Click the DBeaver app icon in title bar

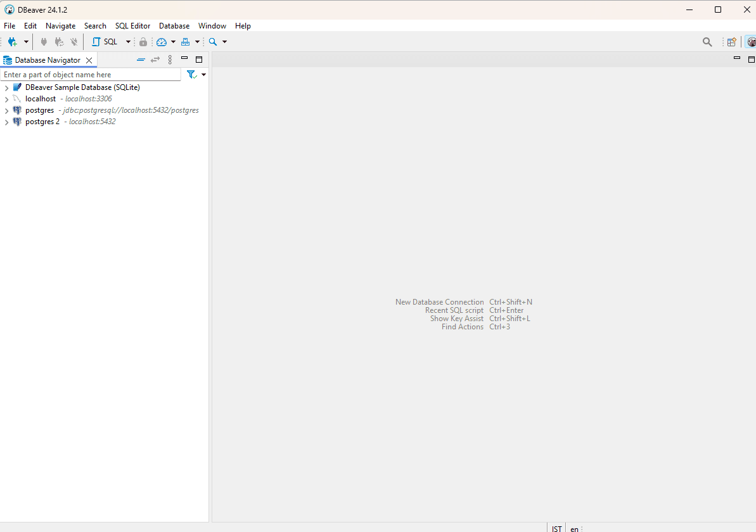tap(9, 9)
